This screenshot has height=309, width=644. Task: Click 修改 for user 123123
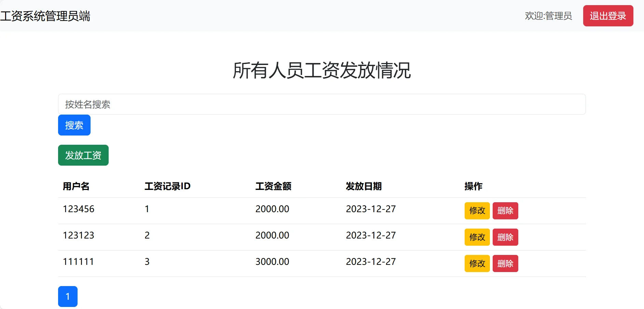(477, 237)
